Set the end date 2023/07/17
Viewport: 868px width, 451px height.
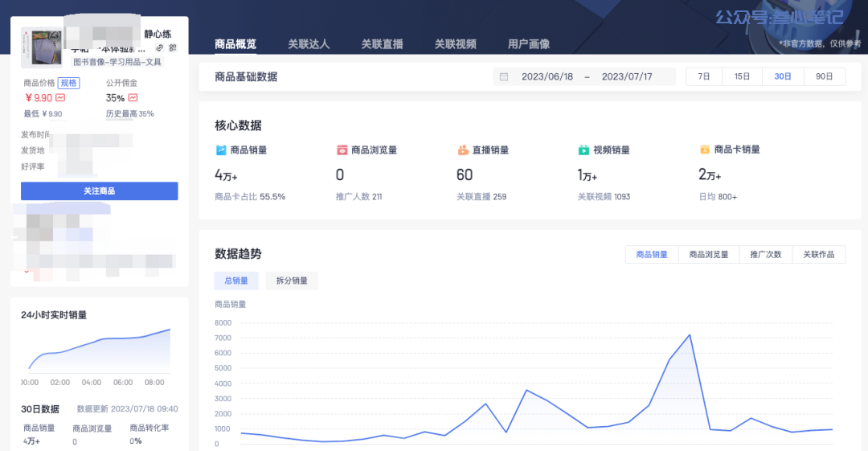[x=627, y=77]
